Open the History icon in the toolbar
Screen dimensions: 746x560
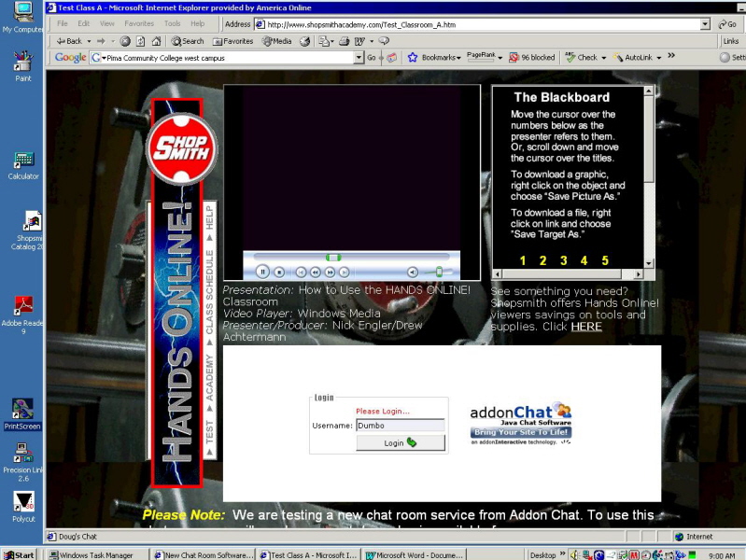click(305, 41)
